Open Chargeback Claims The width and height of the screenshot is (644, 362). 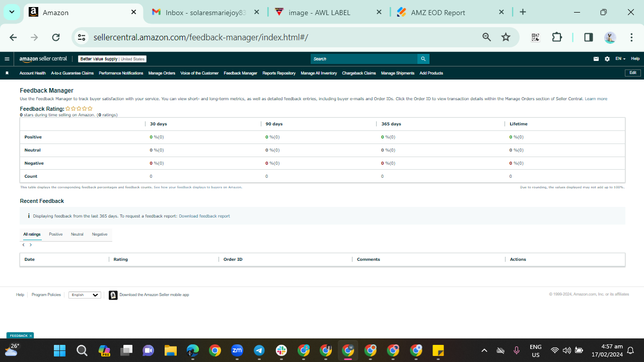359,73
